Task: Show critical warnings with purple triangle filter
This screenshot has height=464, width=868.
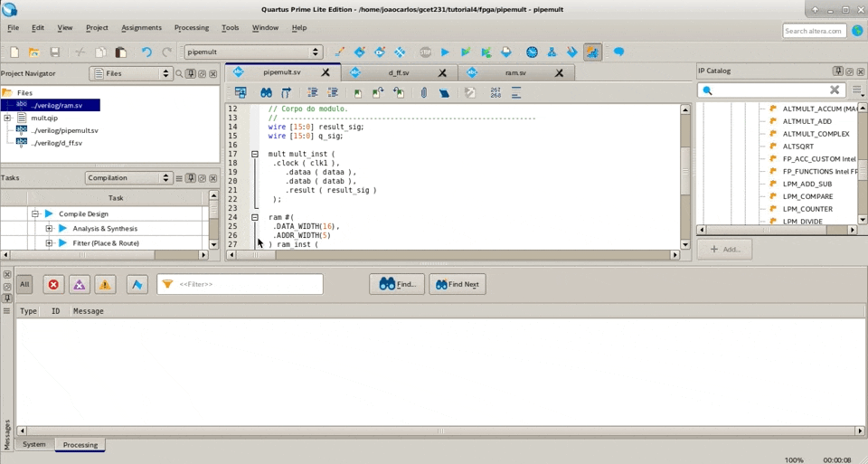Action: [x=80, y=285]
